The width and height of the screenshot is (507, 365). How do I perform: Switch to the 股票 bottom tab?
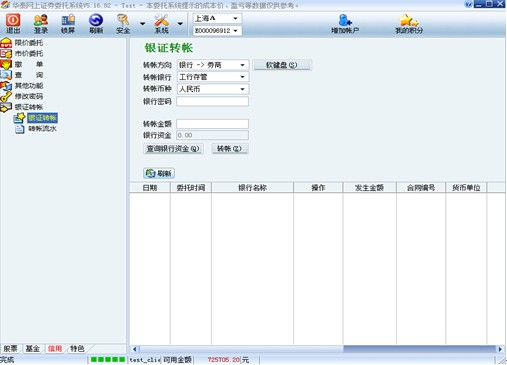(10, 349)
